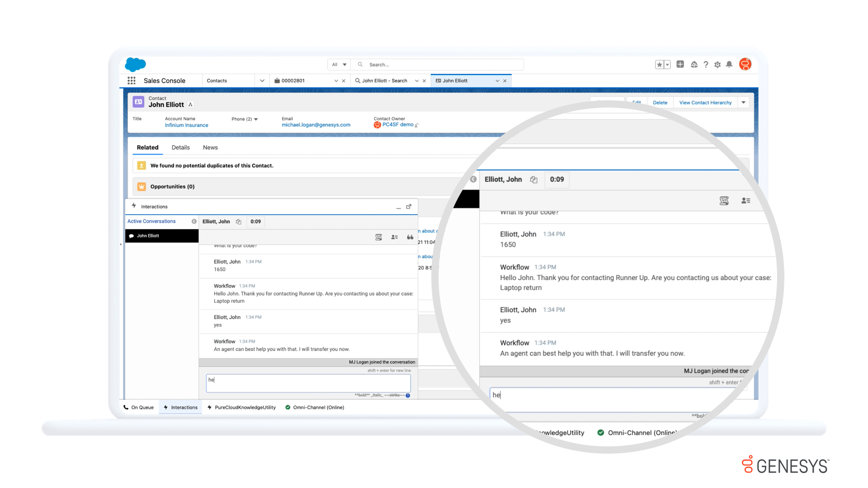Screen dimensions: 868x488
Task: Open the Infinium Insurance account link
Action: tap(186, 125)
